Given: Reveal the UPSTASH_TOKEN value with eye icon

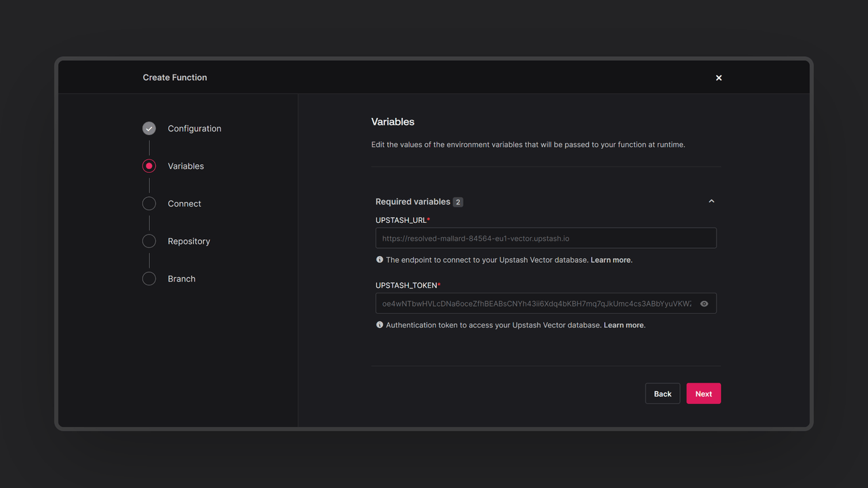Looking at the screenshot, I should click(704, 304).
